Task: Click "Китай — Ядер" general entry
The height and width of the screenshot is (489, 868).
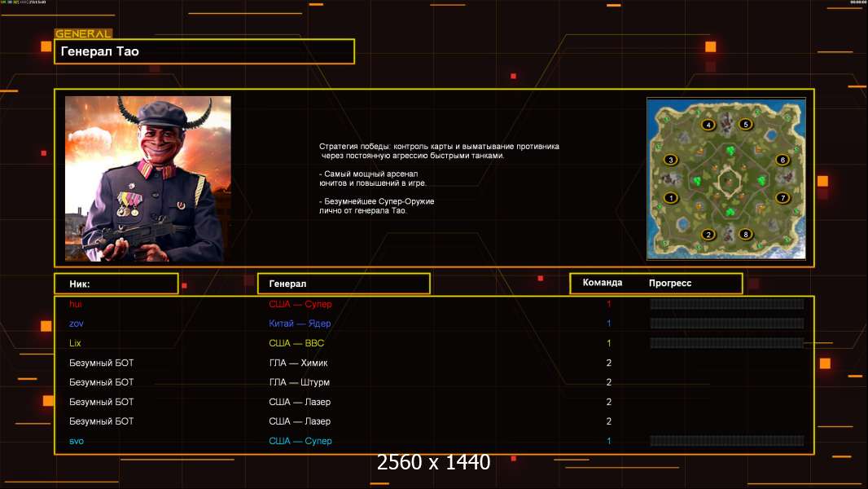Action: [x=300, y=324]
